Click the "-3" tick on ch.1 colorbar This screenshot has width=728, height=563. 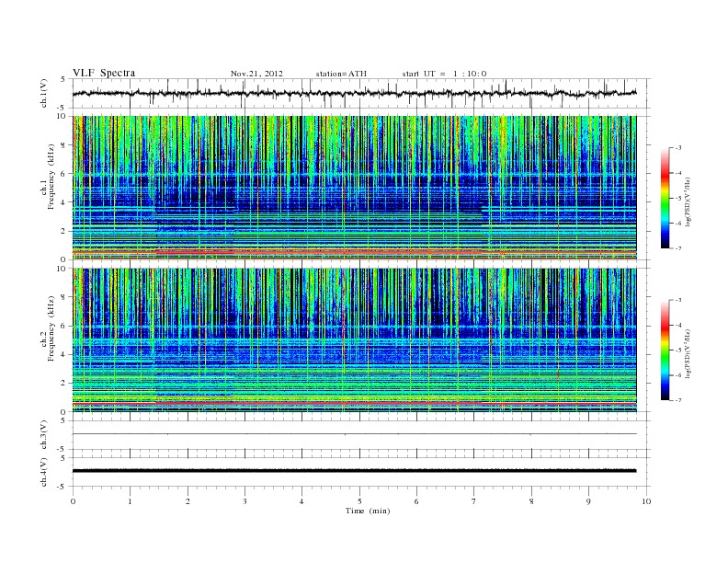[678, 148]
